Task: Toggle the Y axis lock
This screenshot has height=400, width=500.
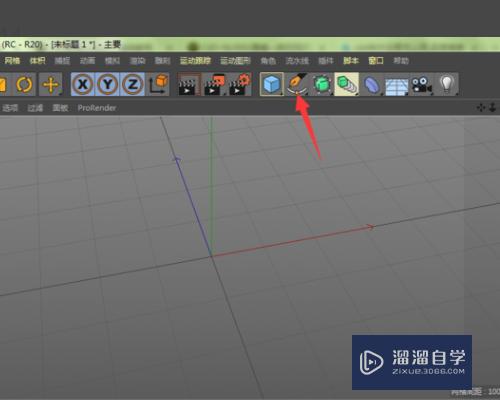Action: pyautogui.click(x=107, y=84)
